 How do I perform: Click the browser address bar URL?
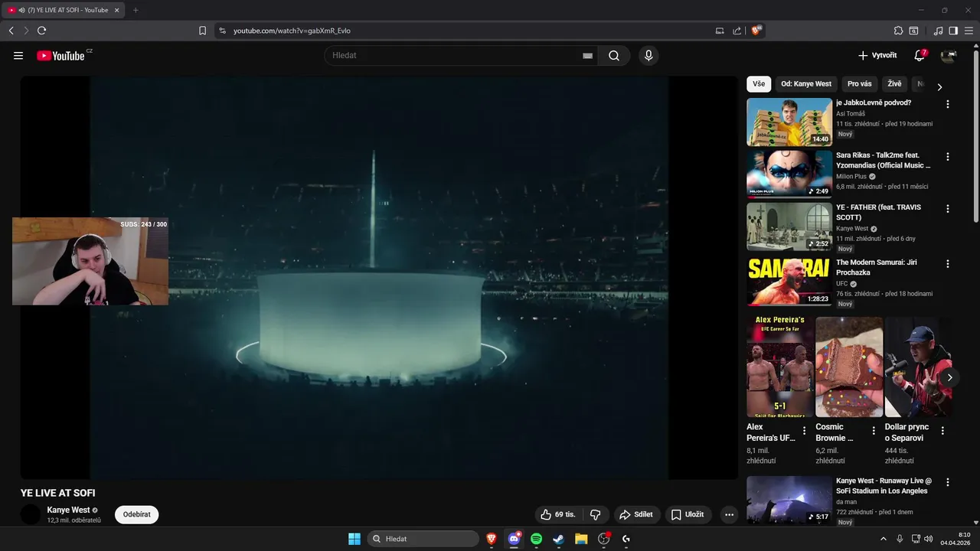click(292, 31)
